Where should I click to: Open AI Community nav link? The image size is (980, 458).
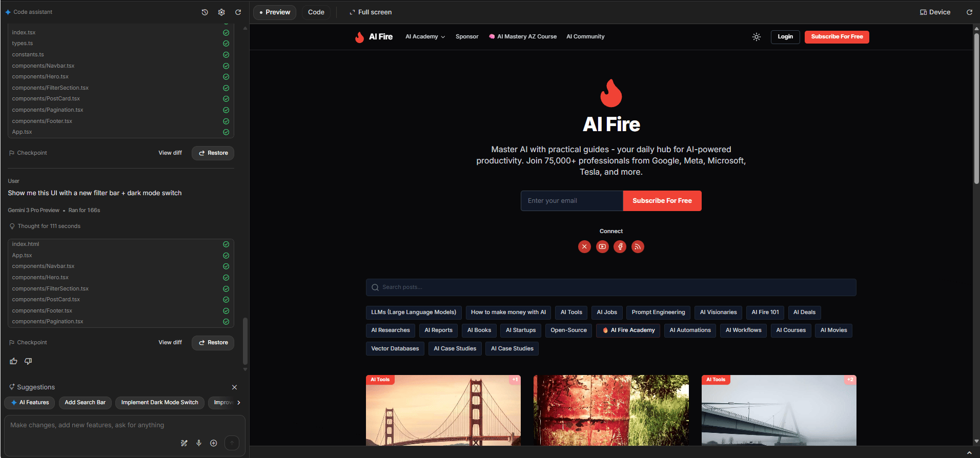[x=585, y=37]
